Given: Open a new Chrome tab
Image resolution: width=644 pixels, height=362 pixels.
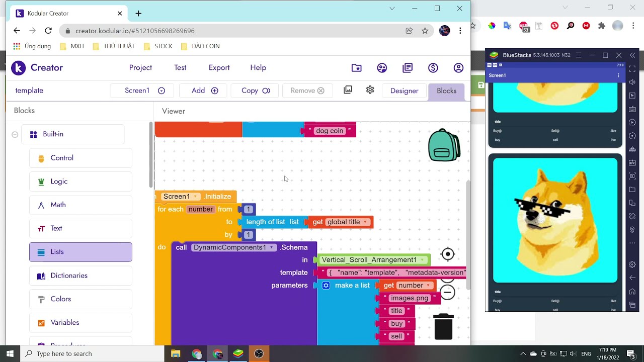Looking at the screenshot, I should click(x=138, y=13).
